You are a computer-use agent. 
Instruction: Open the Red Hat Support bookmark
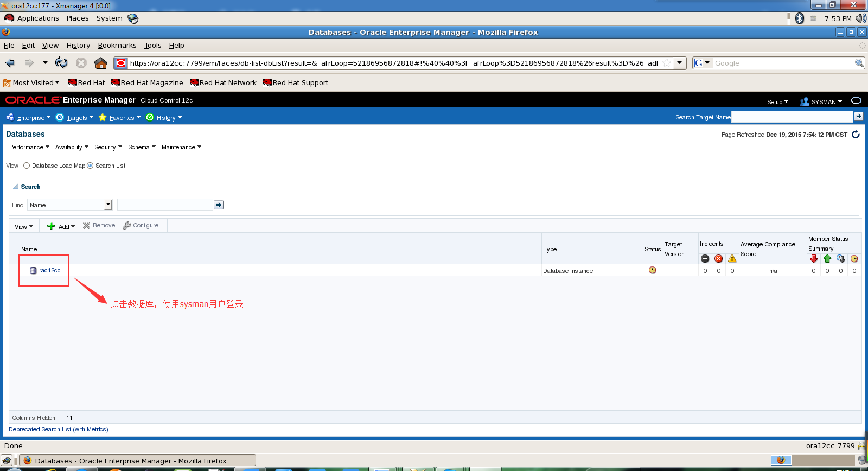point(296,82)
